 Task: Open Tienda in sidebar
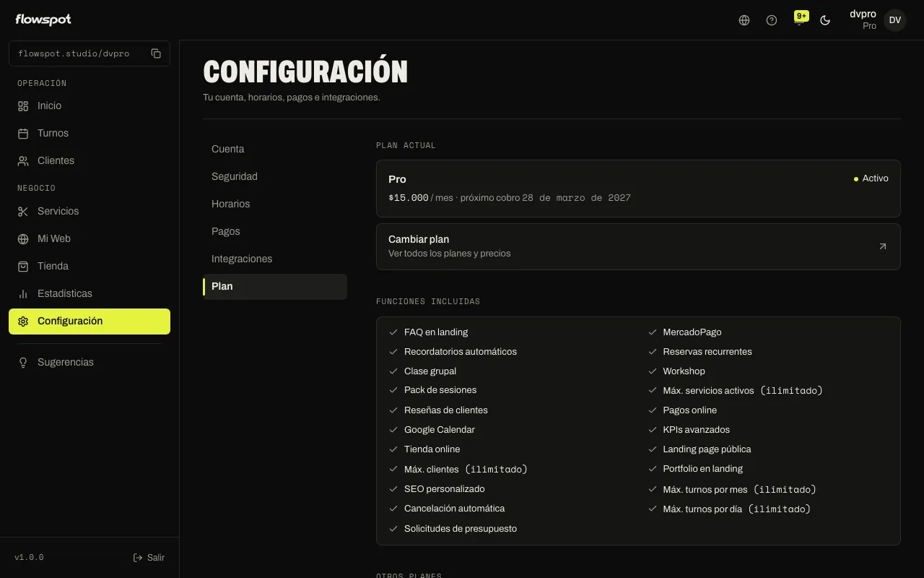(x=90, y=266)
